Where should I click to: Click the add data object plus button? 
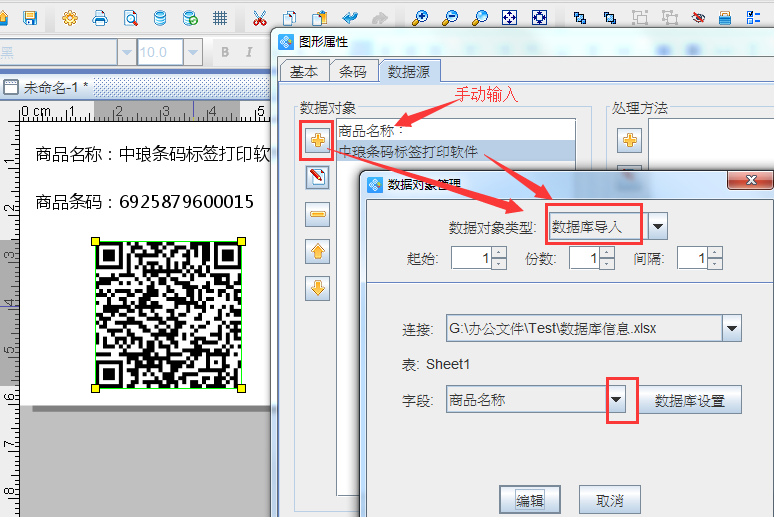coord(318,141)
